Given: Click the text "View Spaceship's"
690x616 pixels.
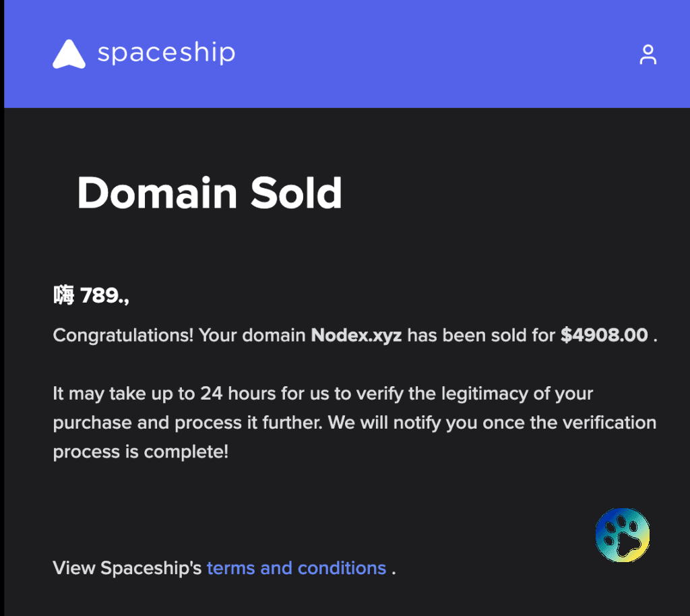Looking at the screenshot, I should pyautogui.click(x=127, y=568).
